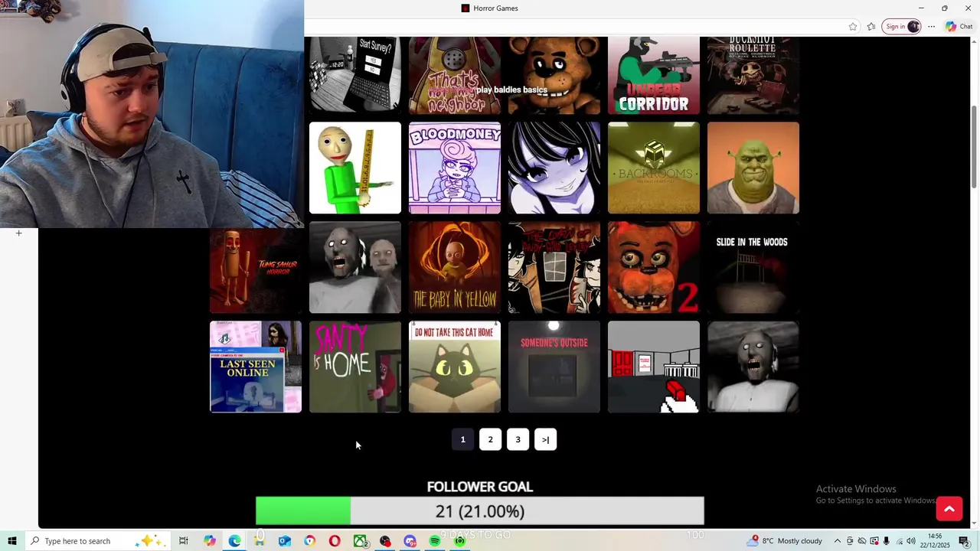Open The Baby in Yellow game
Viewport: 980px width, 551px height.
pos(455,267)
